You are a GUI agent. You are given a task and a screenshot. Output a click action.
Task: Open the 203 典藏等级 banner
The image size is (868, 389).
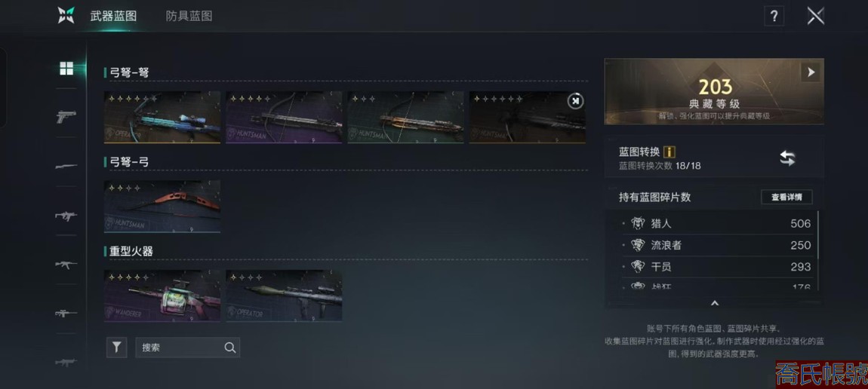(x=713, y=91)
